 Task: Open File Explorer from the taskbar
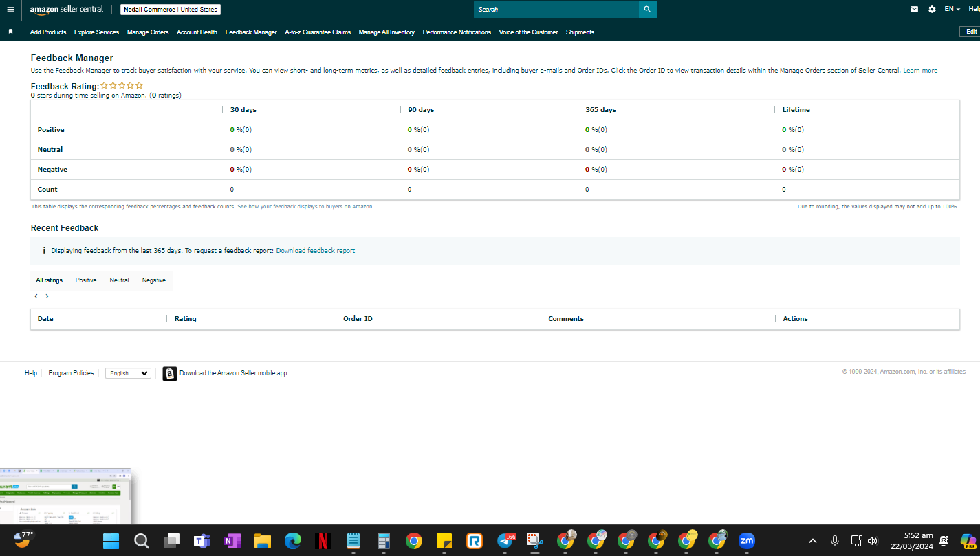pyautogui.click(x=262, y=541)
